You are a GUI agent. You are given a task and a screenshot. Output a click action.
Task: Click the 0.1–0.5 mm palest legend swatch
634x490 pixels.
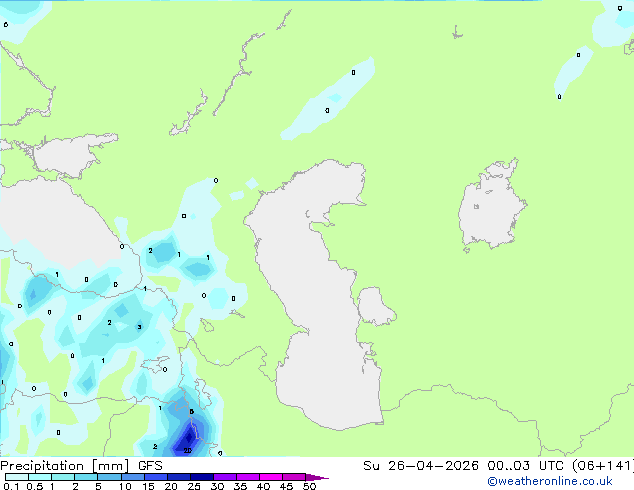click(17, 477)
